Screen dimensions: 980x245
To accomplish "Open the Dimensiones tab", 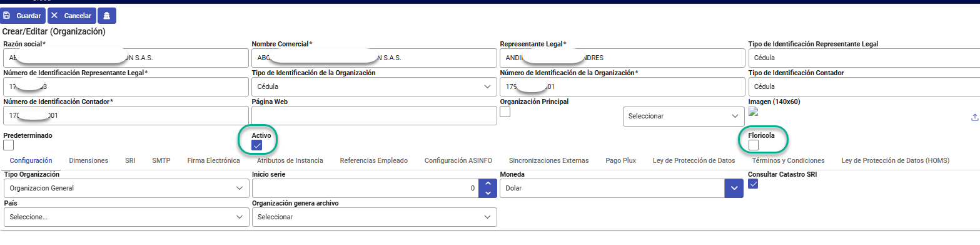I will pos(89,160).
